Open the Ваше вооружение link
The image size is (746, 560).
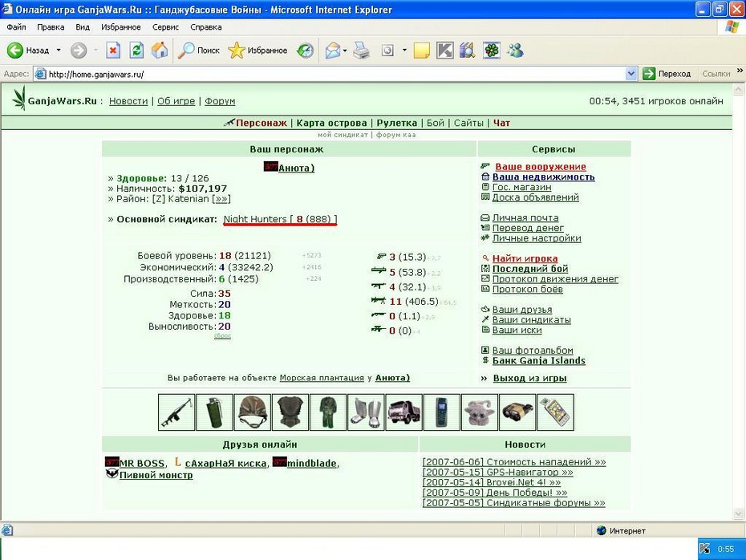[541, 167]
